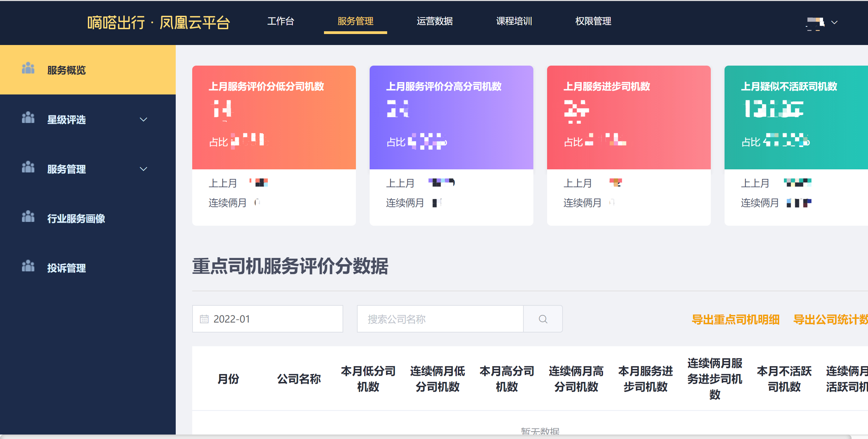Open the 运营数据 top navigation tab
This screenshot has width=868, height=439.
pyautogui.click(x=435, y=21)
